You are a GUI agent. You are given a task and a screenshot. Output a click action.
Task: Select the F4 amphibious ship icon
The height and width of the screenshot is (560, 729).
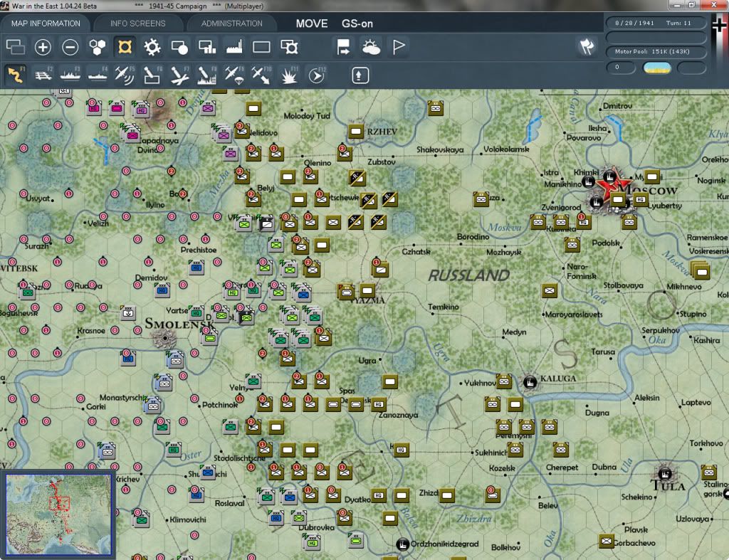coord(98,75)
